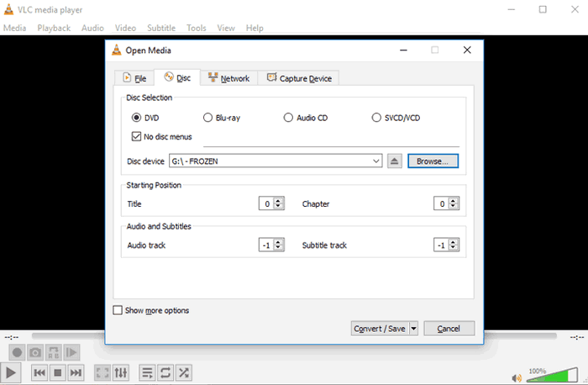Click VLC cone icon in main title bar

(8, 9)
